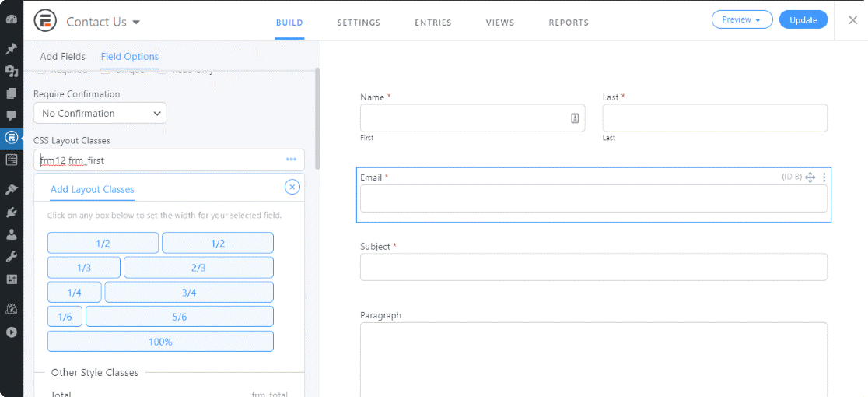Image resolution: width=868 pixels, height=397 pixels.
Task: Choose the 100% width layout box
Action: click(x=160, y=342)
